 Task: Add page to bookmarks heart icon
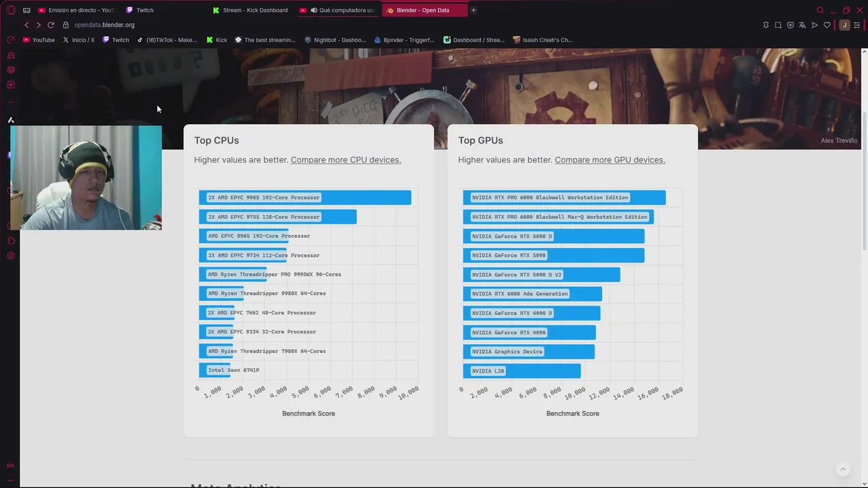tap(827, 25)
